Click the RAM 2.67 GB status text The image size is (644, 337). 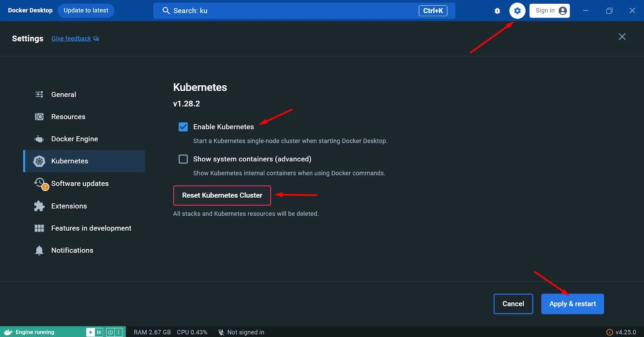pos(152,332)
